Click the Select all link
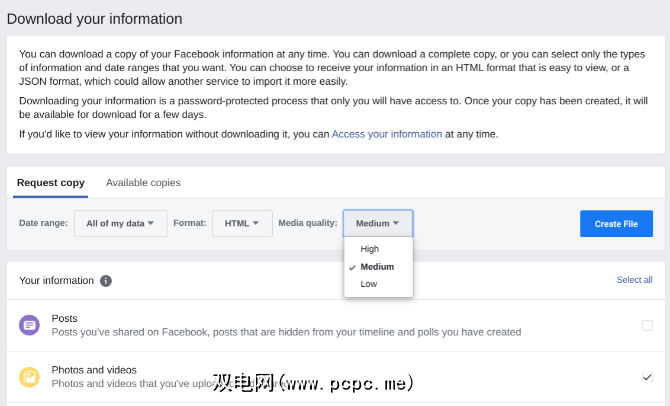Viewport: 670px width, 406px height. 634,280
